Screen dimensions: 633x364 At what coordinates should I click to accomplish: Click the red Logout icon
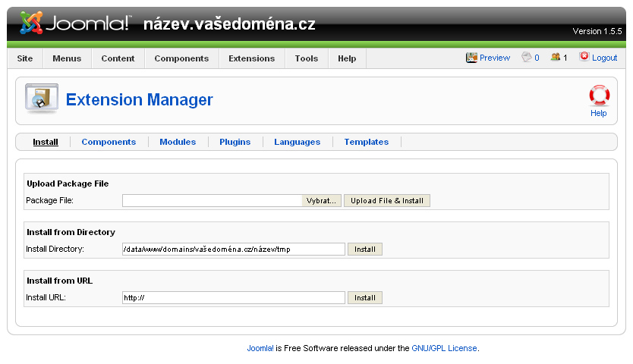[584, 57]
